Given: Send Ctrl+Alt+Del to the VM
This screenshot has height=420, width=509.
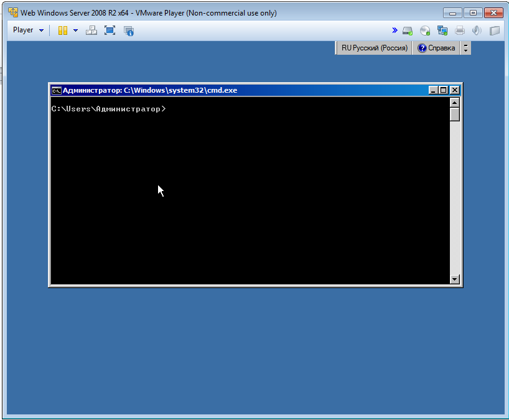Looking at the screenshot, I should (91, 30).
